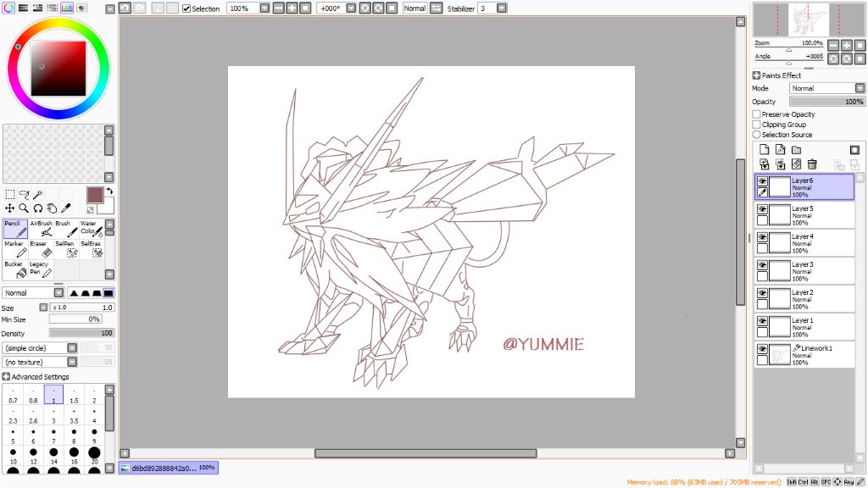Open the canvas zoom percentage dropdown
868x488 pixels.
264,8
